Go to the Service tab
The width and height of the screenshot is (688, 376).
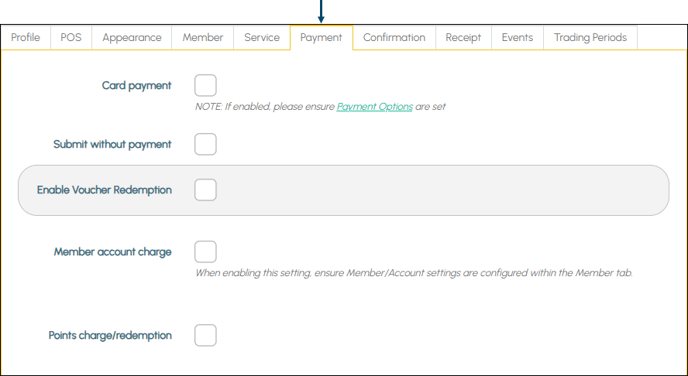tap(262, 38)
